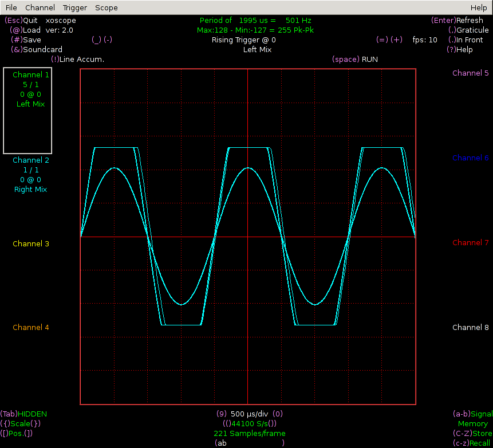The width and height of the screenshot is (493, 448).
Task: Open the Help menu in menu bar
Action: (x=478, y=7)
